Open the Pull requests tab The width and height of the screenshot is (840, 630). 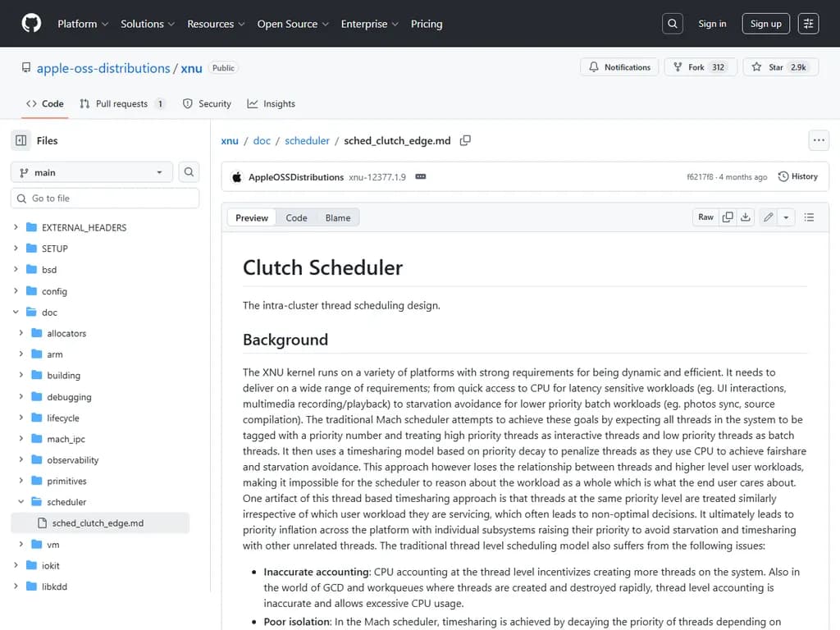(121, 104)
